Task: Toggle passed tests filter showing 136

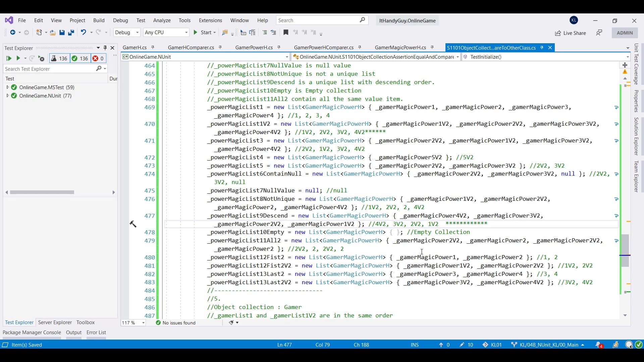Action: tap(80, 58)
